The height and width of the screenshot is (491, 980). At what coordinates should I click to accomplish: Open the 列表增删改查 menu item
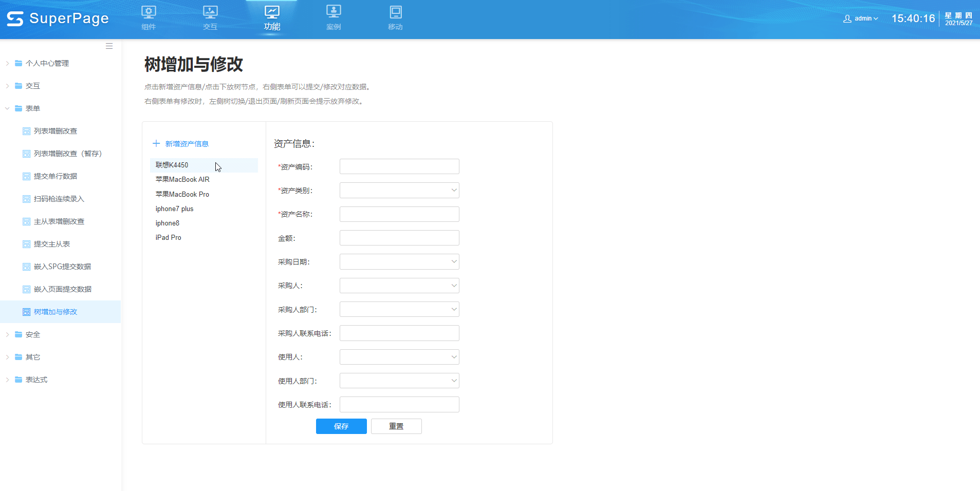click(x=56, y=131)
